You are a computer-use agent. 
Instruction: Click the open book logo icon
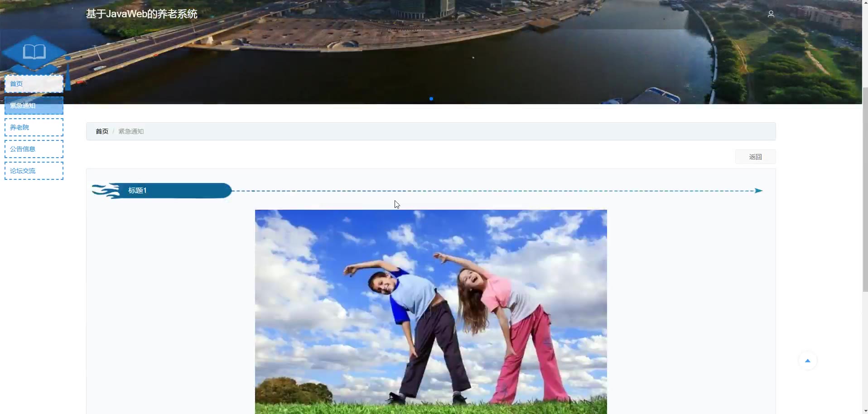click(x=34, y=52)
